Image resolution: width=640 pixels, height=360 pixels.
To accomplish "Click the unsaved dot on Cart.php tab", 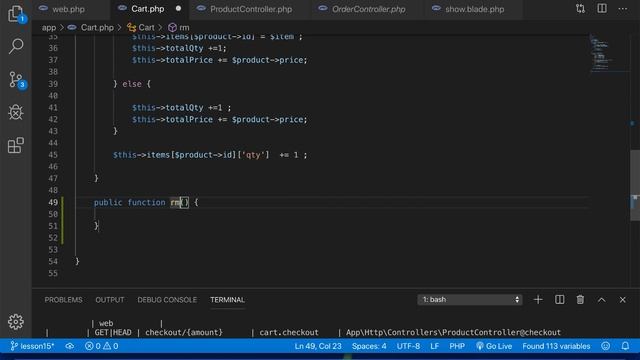I will pyautogui.click(x=178, y=9).
